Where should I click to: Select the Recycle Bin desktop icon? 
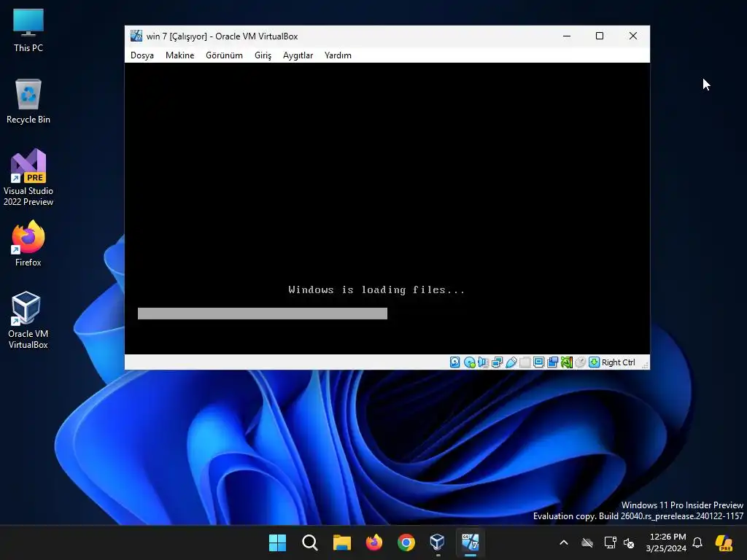pos(28,101)
